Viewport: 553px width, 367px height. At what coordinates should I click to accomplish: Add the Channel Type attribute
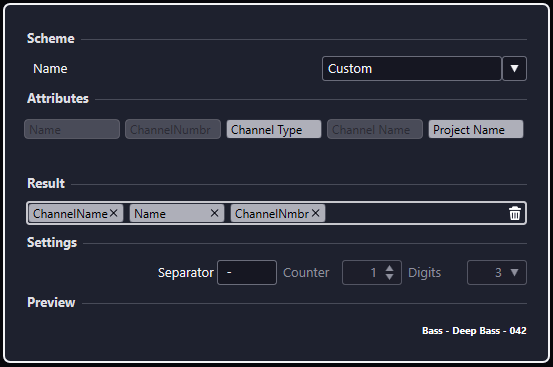point(274,129)
